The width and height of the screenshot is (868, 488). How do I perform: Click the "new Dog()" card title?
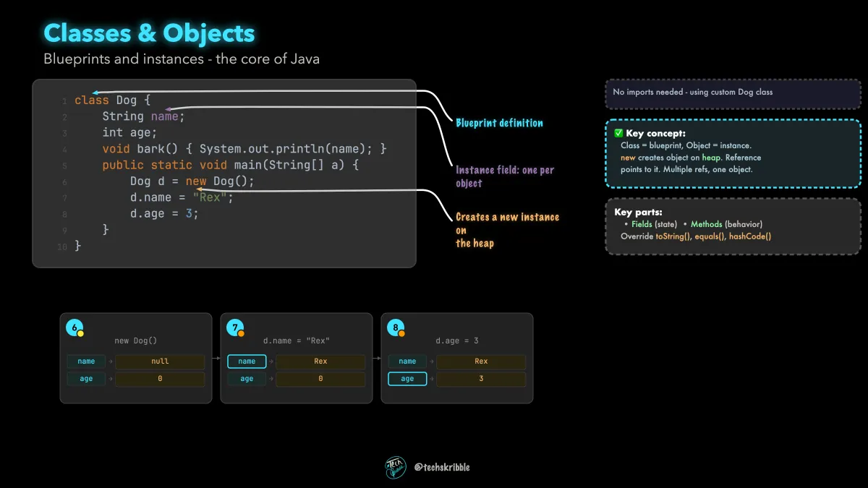pyautogui.click(x=136, y=341)
